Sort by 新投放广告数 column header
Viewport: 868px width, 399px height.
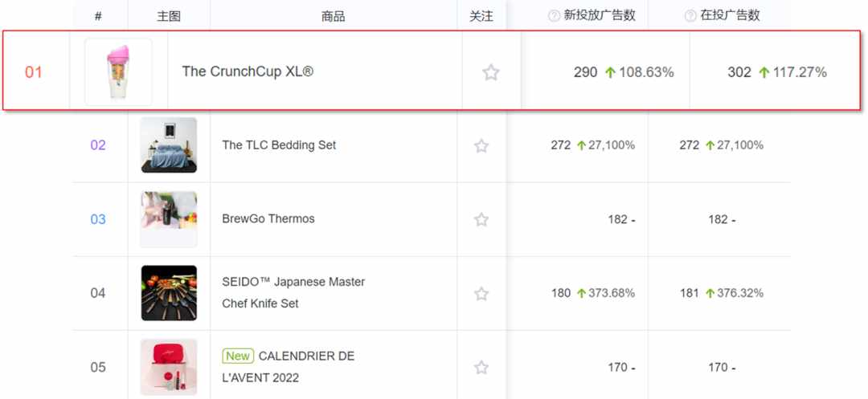pyautogui.click(x=599, y=15)
